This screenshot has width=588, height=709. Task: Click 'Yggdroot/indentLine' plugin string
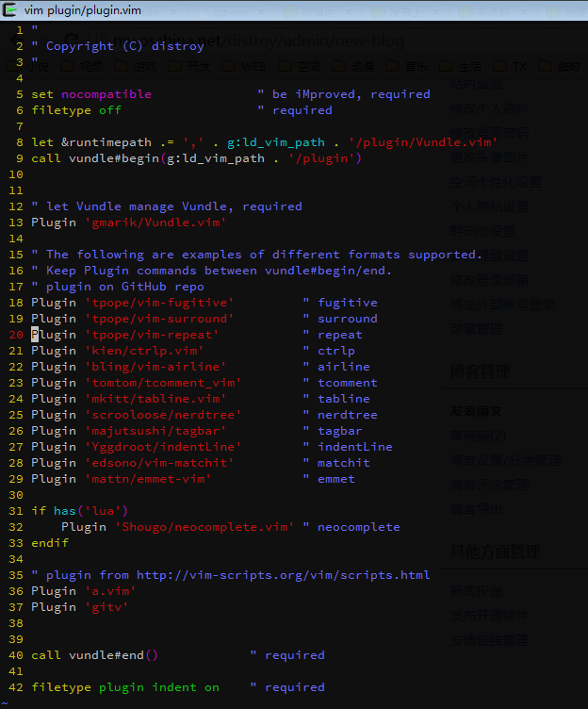click(163, 447)
